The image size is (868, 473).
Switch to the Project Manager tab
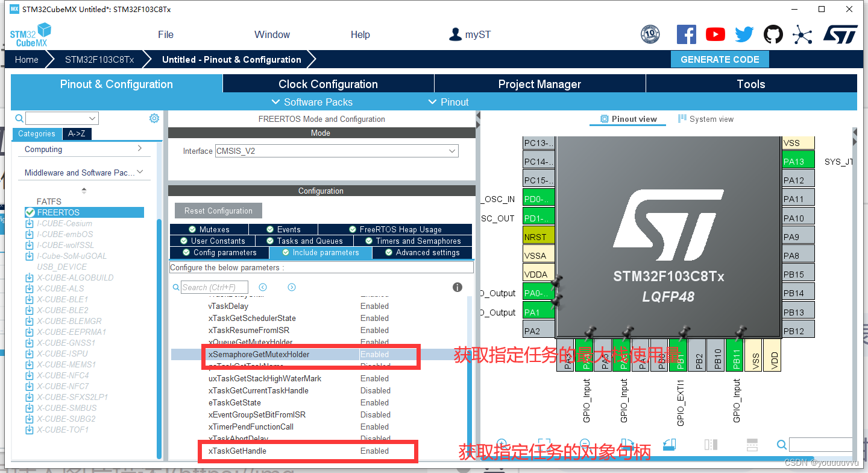point(540,84)
